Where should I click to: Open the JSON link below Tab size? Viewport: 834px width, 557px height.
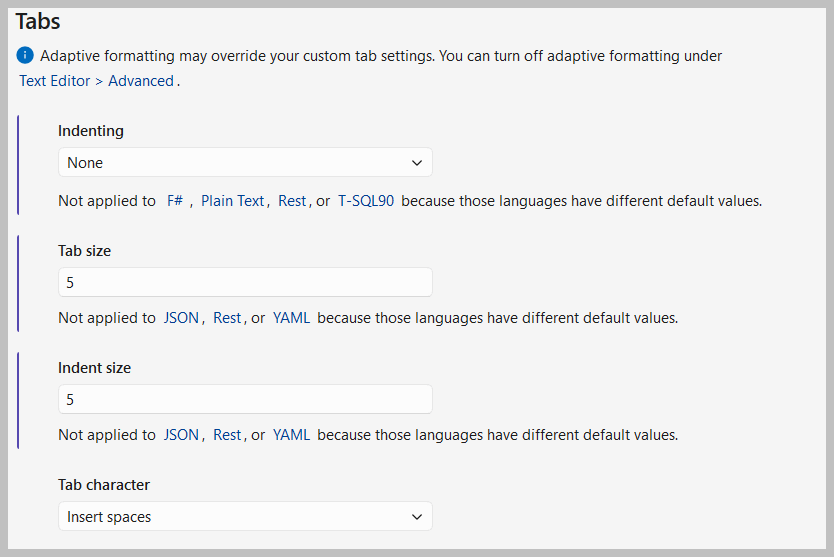click(x=181, y=318)
